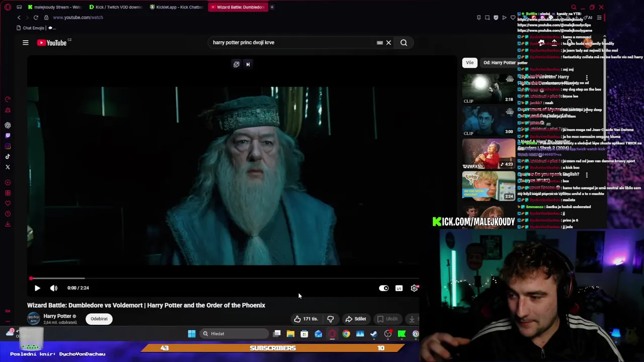Switch to Kick / Twitch VOD download tab
The width and height of the screenshot is (644, 362).
pos(116,7)
